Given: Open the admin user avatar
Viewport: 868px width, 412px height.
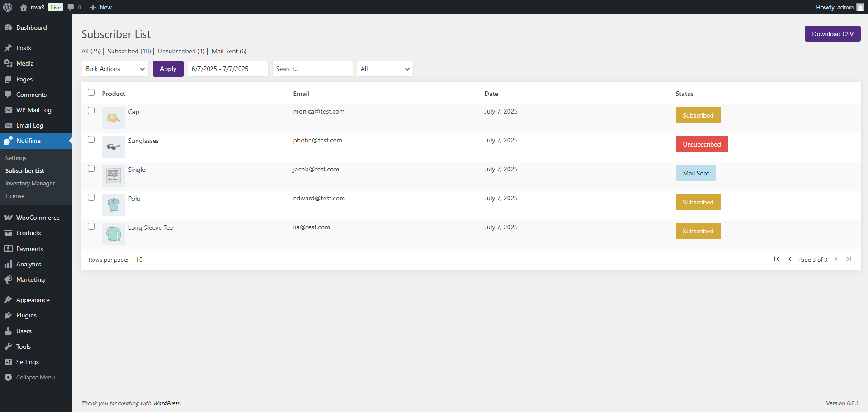Looking at the screenshot, I should point(860,7).
